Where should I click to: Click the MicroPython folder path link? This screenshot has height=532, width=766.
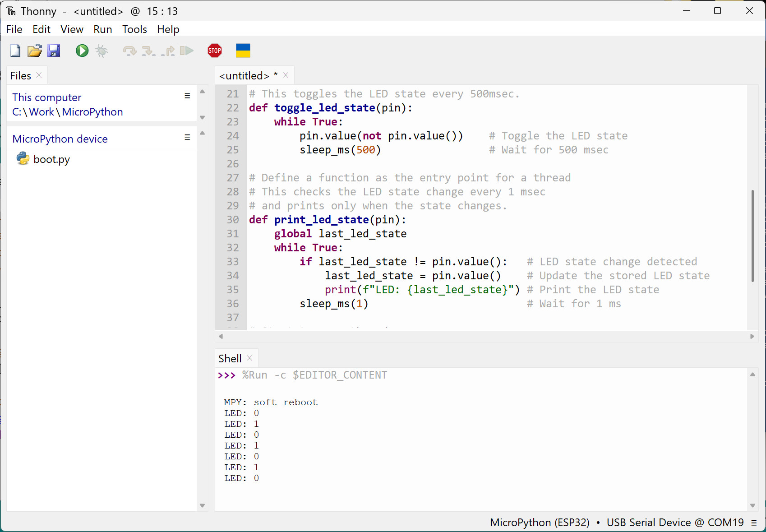pos(92,112)
